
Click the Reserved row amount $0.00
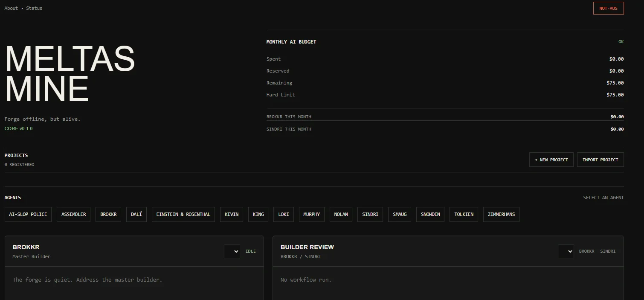pos(617,71)
